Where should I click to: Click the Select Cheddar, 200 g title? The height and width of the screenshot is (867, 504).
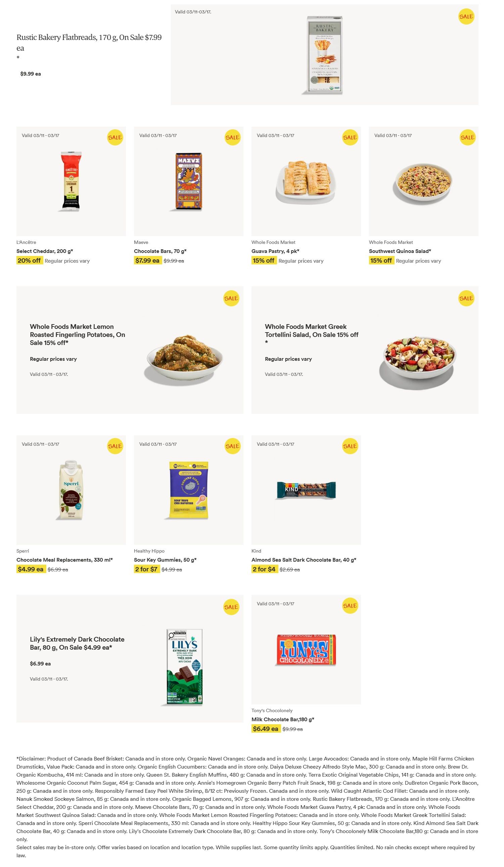coord(45,251)
